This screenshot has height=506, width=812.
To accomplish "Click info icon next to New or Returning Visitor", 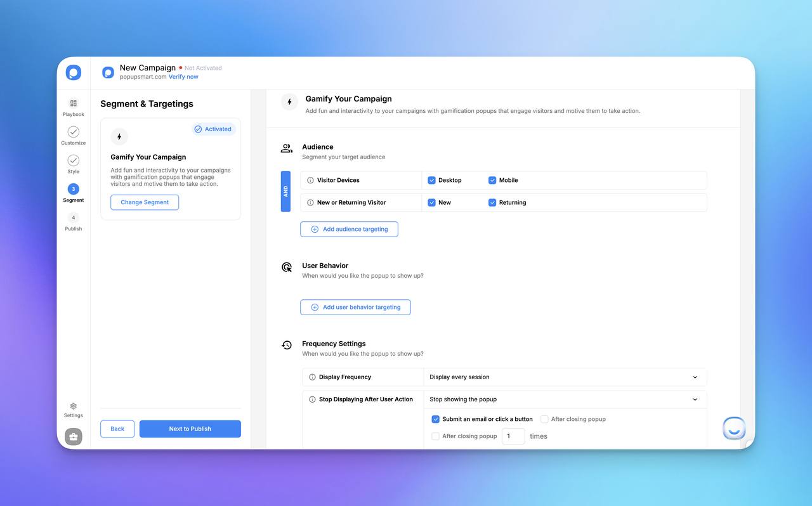I will pos(310,202).
